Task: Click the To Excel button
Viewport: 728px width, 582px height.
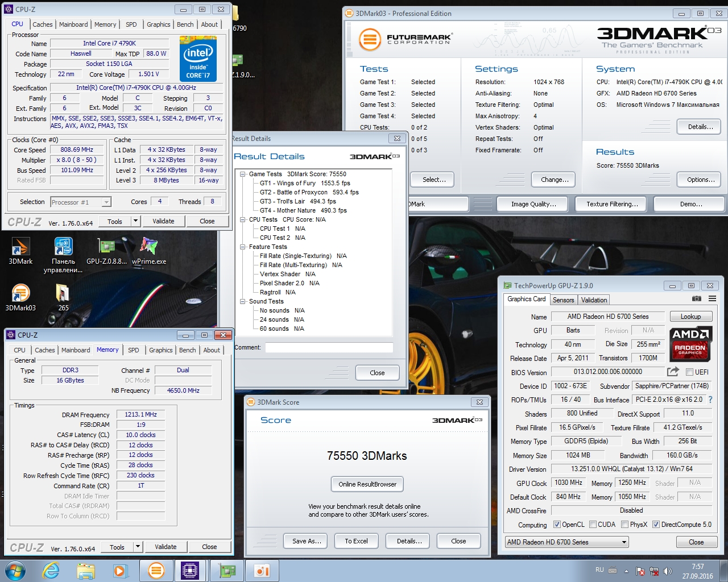Action: click(x=356, y=541)
